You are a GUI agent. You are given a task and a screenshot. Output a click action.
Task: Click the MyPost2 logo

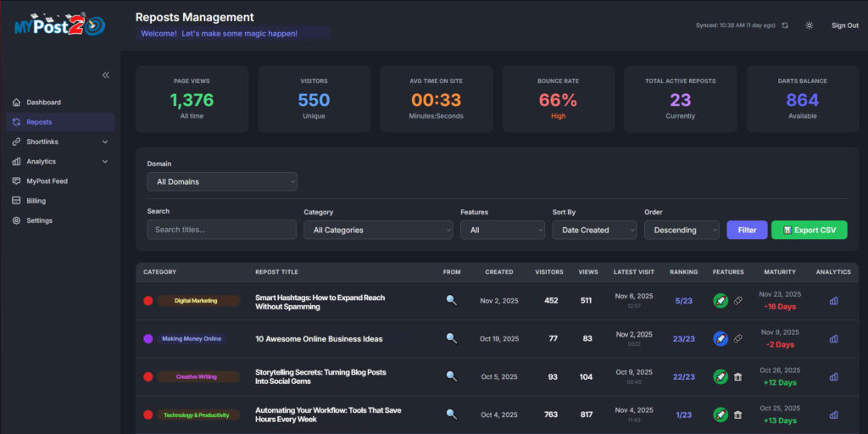coord(59,25)
